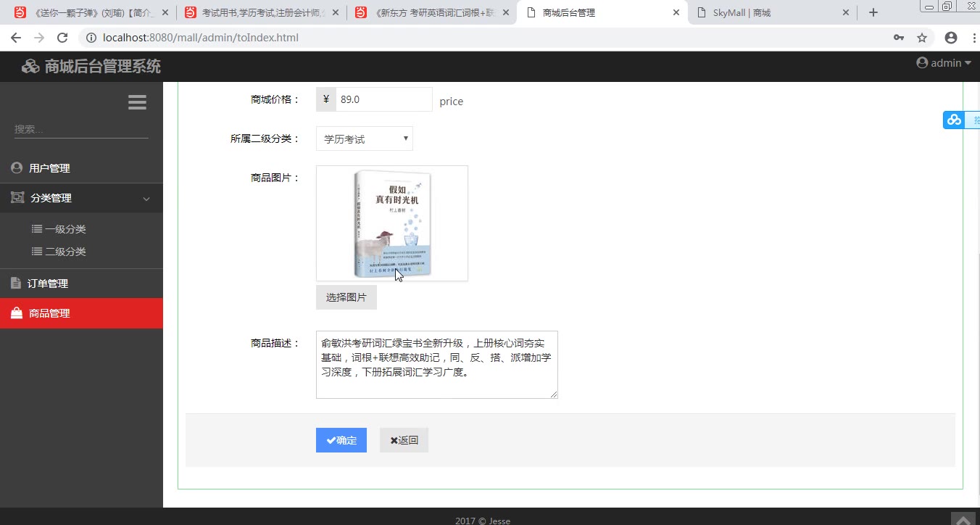Focus the sidebar search field
The image size is (980, 525).
click(x=81, y=129)
